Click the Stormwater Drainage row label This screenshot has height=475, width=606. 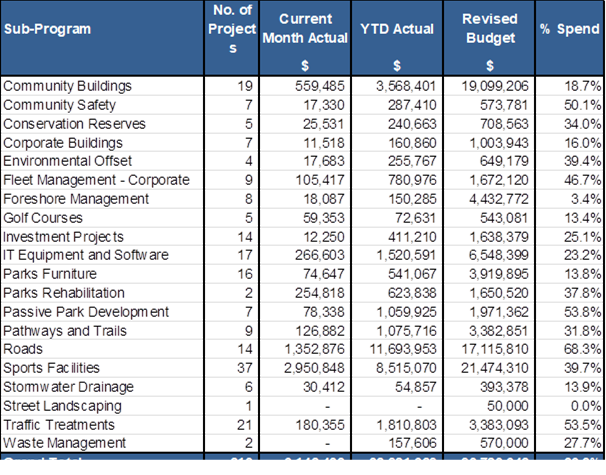tap(67, 386)
